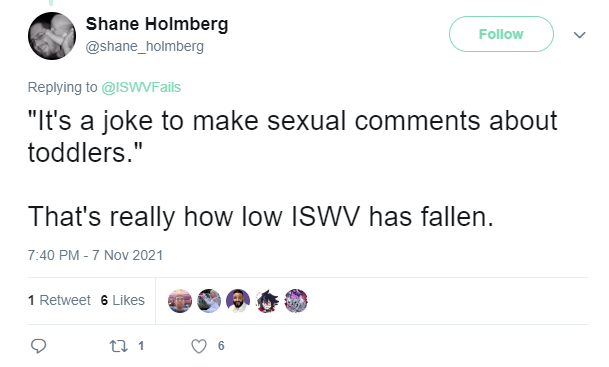The height and width of the screenshot is (367, 609).
Task: View the 1 Retweet list
Action: (59, 300)
